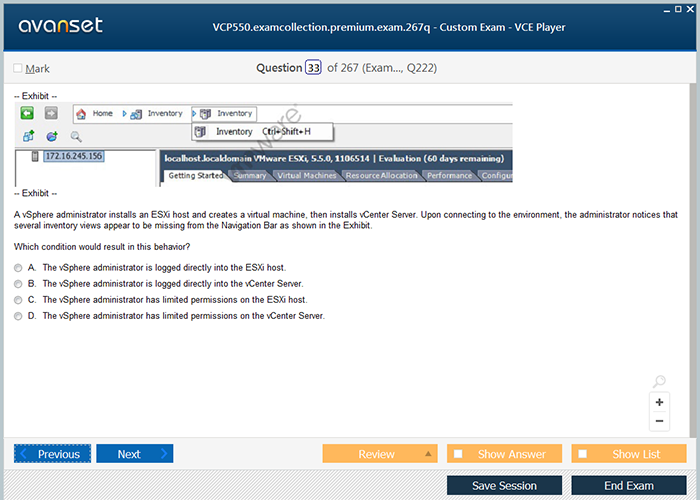700x500 pixels.
Task: Open the Virtual Machines tab
Action: 307,176
